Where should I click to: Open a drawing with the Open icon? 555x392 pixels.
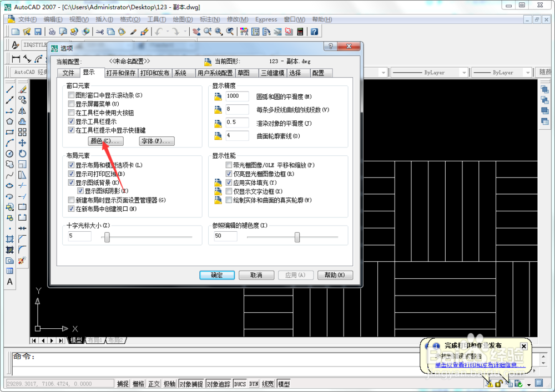(25, 32)
